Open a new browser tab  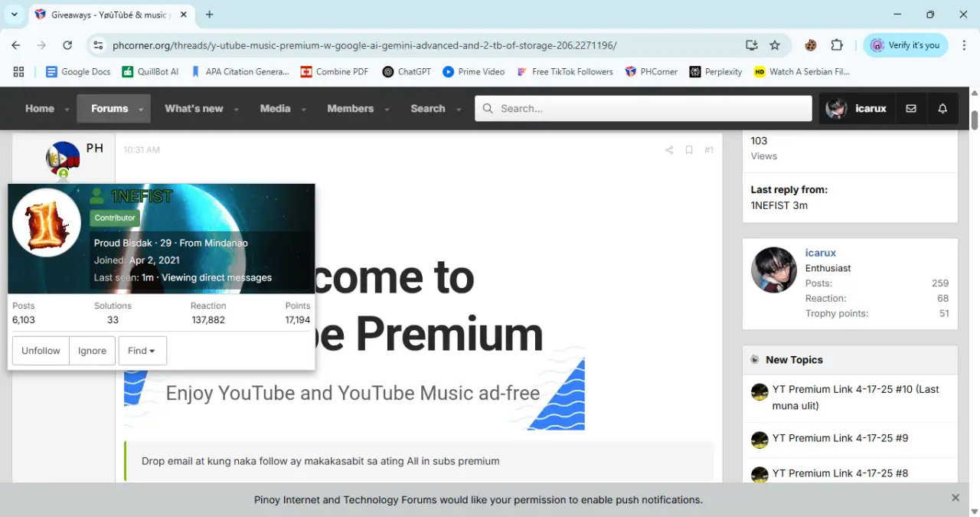210,15
